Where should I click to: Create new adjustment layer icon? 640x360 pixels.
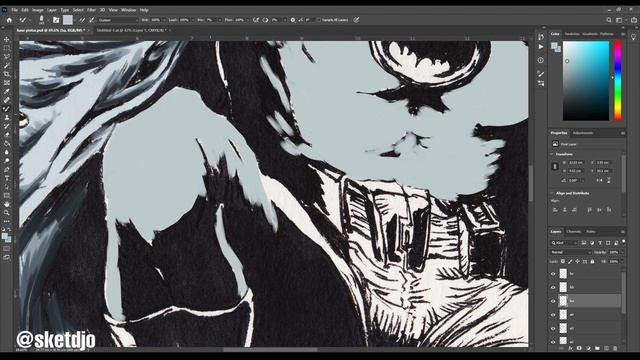point(588,348)
